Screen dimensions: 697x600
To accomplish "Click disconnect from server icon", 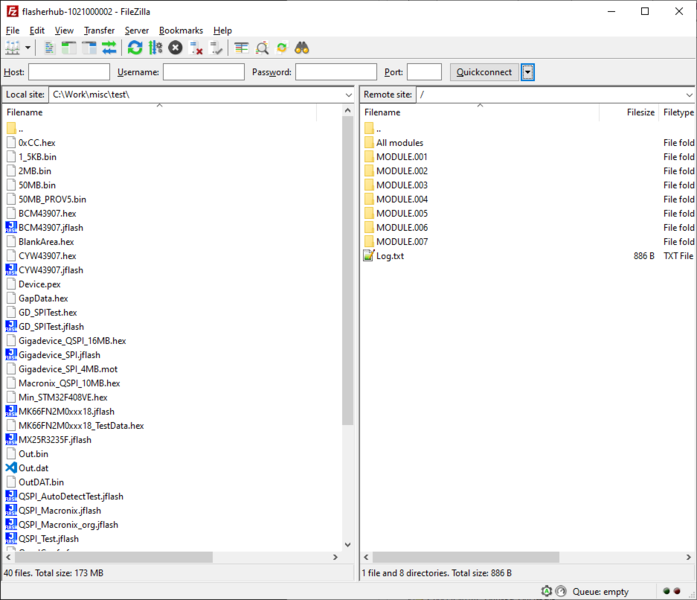I will coord(197,48).
